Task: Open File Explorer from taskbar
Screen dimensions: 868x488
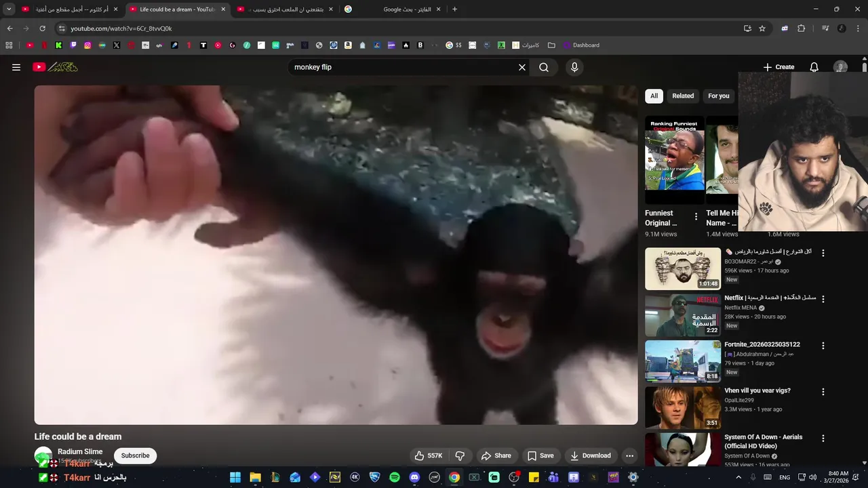Action: tap(255, 477)
